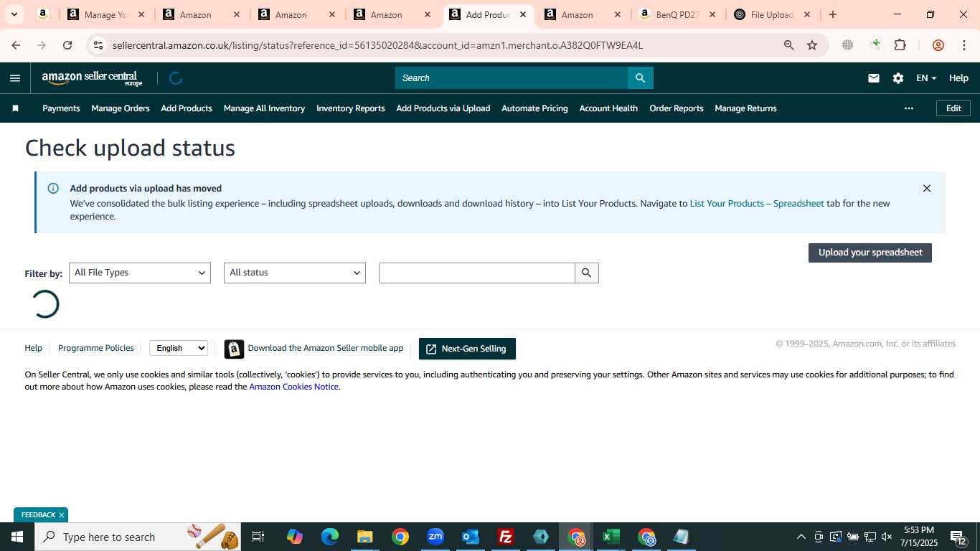Open the English footer language selector
This screenshot has height=551, width=980.
pyautogui.click(x=179, y=348)
